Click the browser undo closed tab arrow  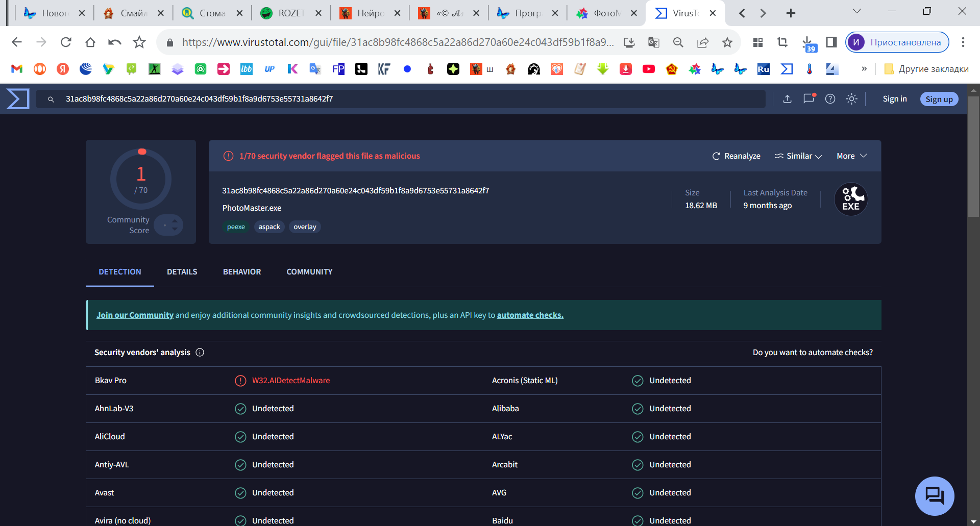pos(115,42)
